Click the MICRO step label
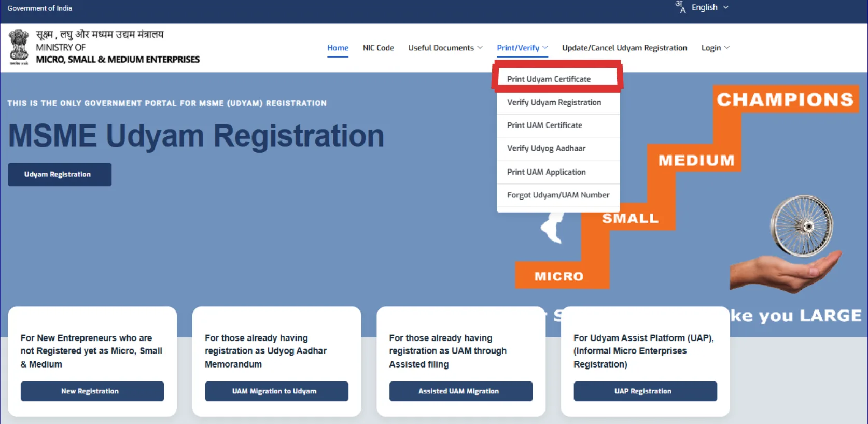Viewport: 868px width, 424px height. (559, 276)
